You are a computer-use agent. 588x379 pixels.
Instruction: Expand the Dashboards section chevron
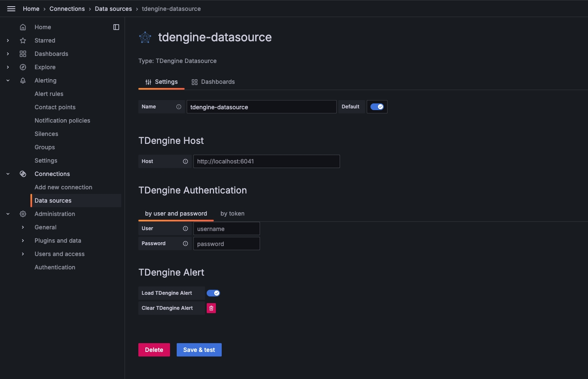[8, 54]
